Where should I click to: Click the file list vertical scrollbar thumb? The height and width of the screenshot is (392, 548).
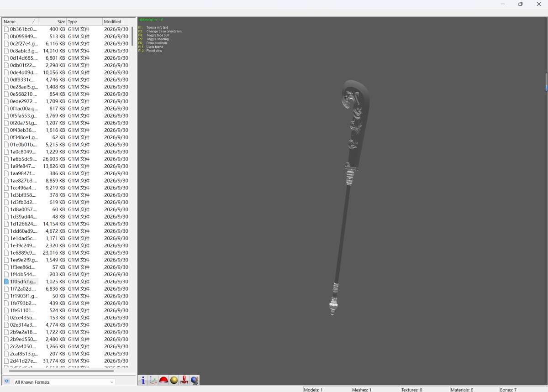[x=132, y=36]
